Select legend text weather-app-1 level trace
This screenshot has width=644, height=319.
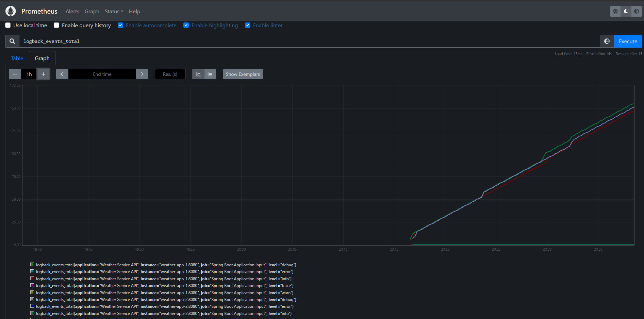click(165, 286)
